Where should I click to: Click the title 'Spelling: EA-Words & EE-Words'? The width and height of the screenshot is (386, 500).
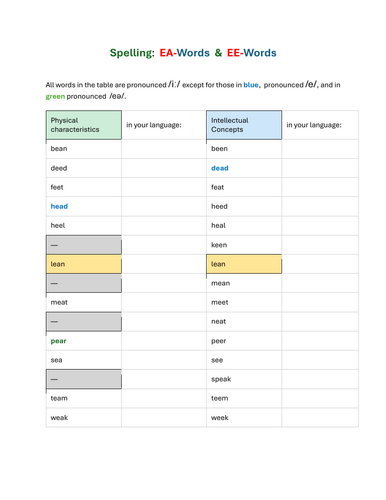tap(193, 53)
